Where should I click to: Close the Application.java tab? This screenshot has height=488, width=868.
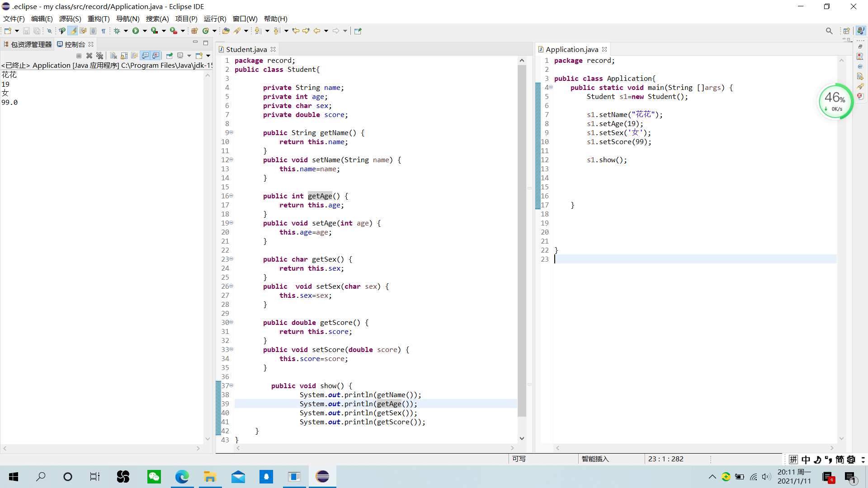point(604,49)
